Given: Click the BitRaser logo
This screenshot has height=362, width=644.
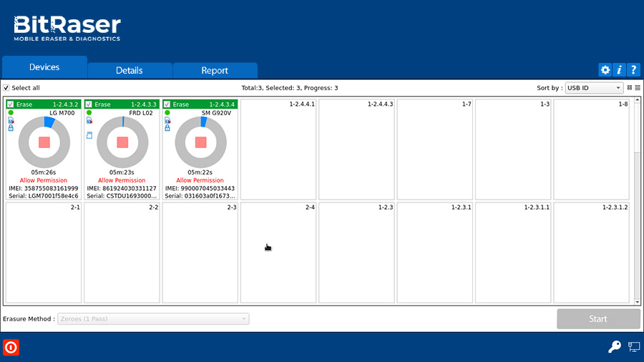Looking at the screenshot, I should click(x=67, y=29).
